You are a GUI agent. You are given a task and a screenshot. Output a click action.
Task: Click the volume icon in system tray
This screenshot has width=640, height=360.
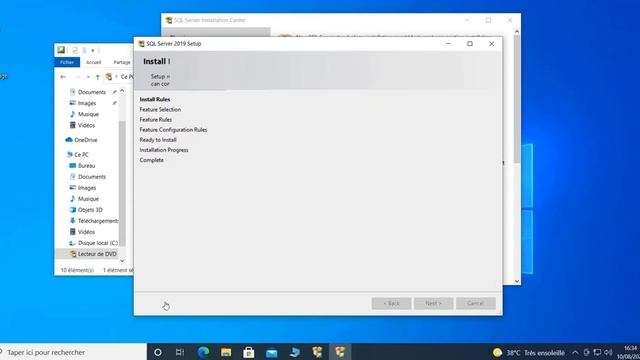point(608,352)
